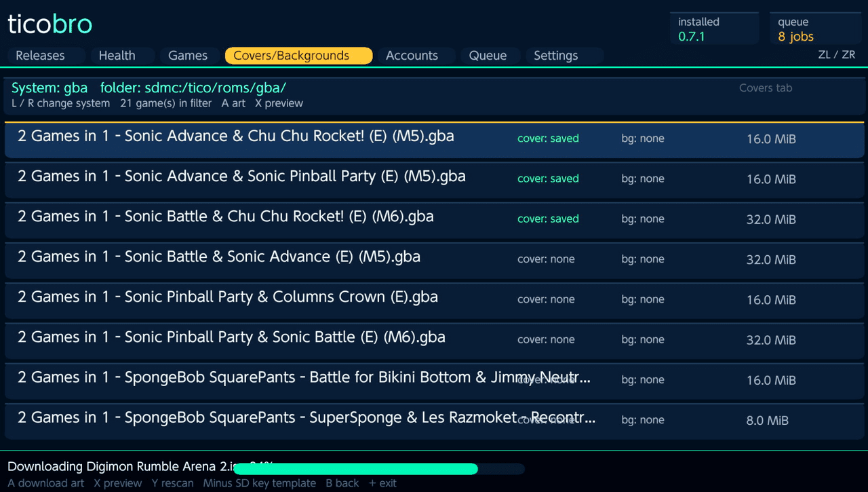
Task: Select Sonic Battle & Sonic Advance (M5) row
Action: [x=434, y=259]
